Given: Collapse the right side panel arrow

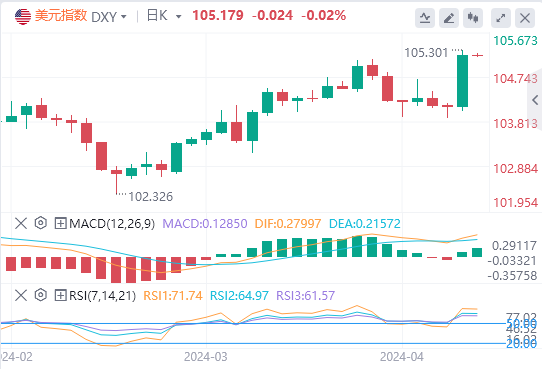Looking at the screenshot, I should 535,100.
